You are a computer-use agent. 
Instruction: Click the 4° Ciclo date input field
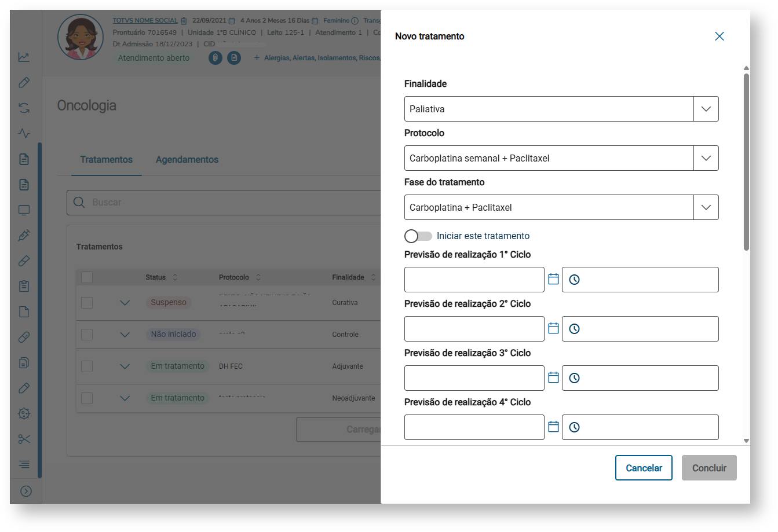tap(474, 427)
